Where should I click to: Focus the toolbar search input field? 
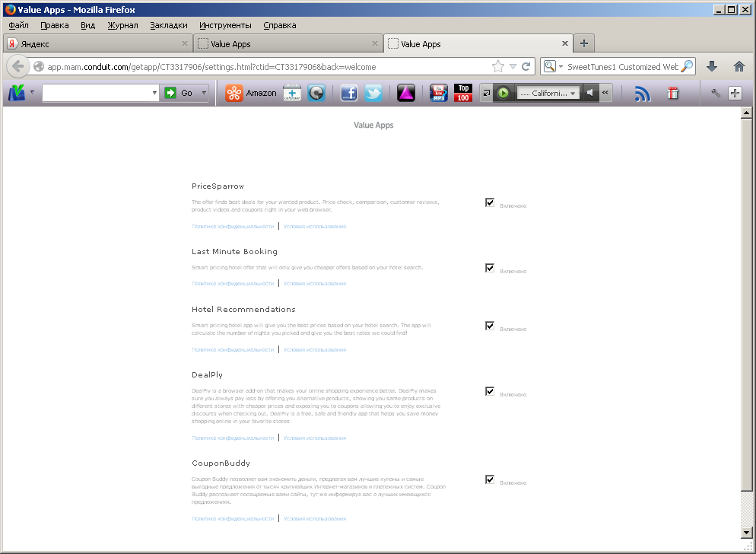click(97, 93)
